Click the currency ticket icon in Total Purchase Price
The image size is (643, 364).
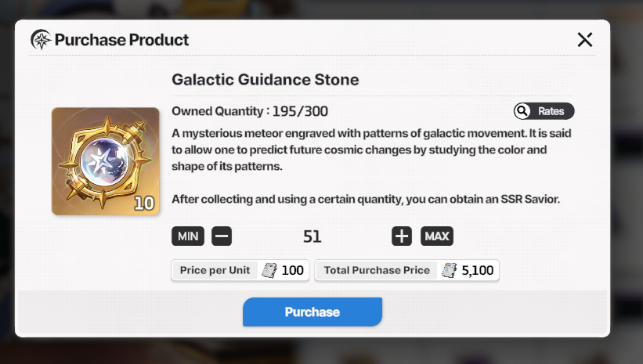(449, 270)
